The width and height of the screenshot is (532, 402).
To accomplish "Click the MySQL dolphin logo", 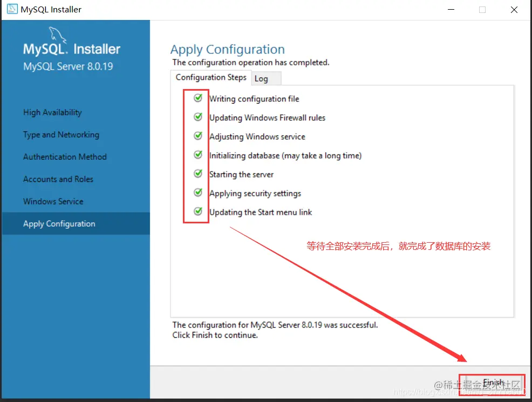I will point(57,35).
